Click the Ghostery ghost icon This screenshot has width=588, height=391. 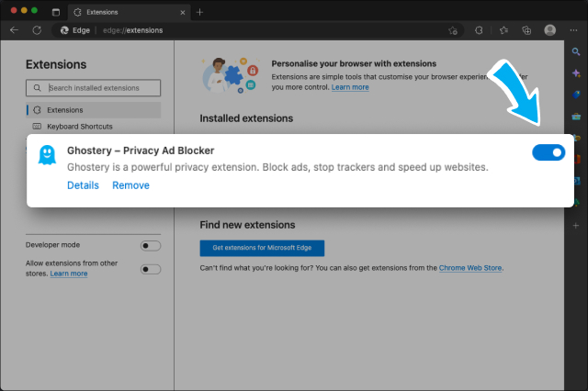click(46, 154)
